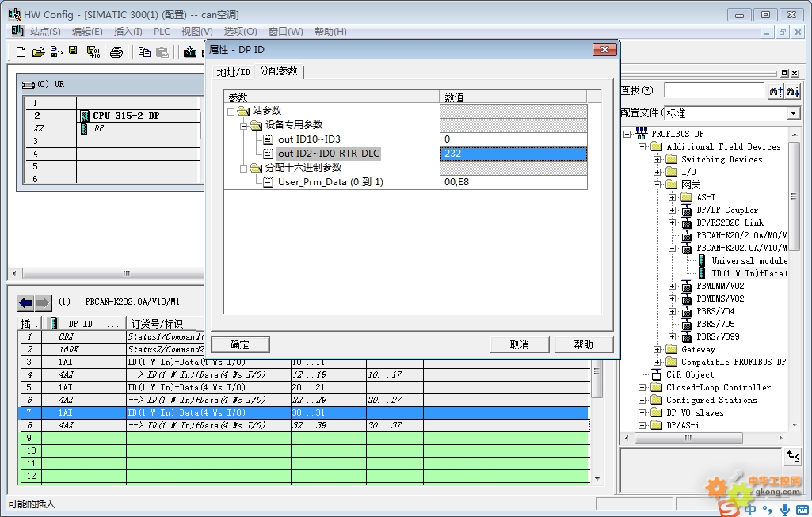Click the back arrow above the slot table
This screenshot has width=812, height=517.
pyautogui.click(x=25, y=302)
